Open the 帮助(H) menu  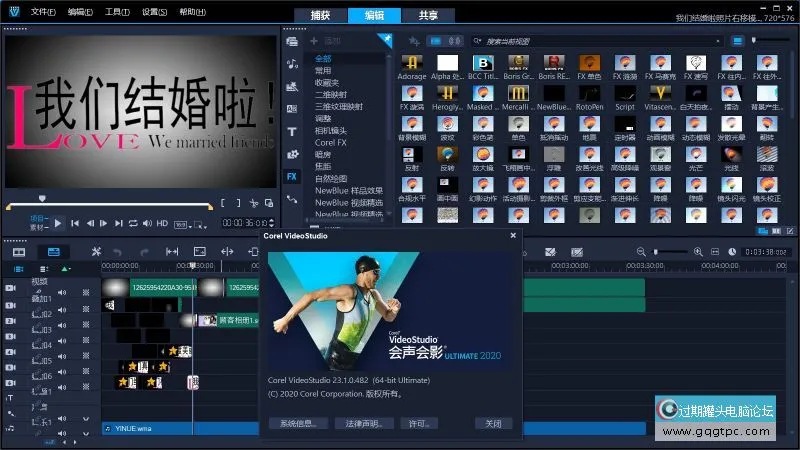[192, 12]
